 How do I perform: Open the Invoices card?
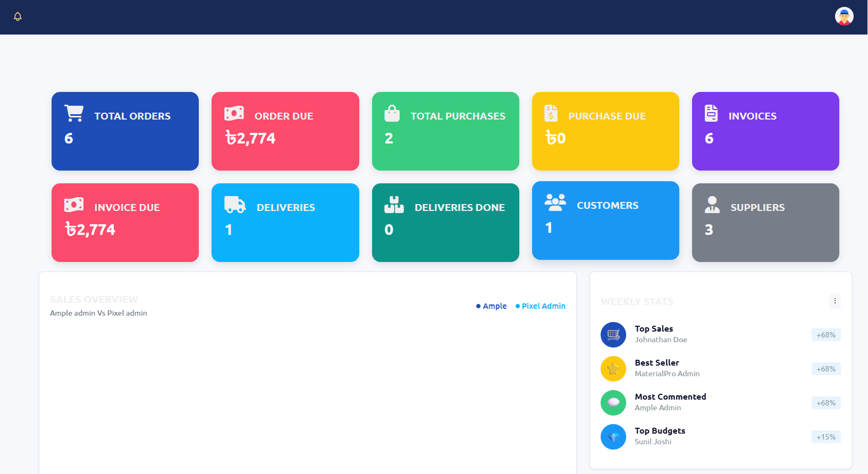coord(765,131)
